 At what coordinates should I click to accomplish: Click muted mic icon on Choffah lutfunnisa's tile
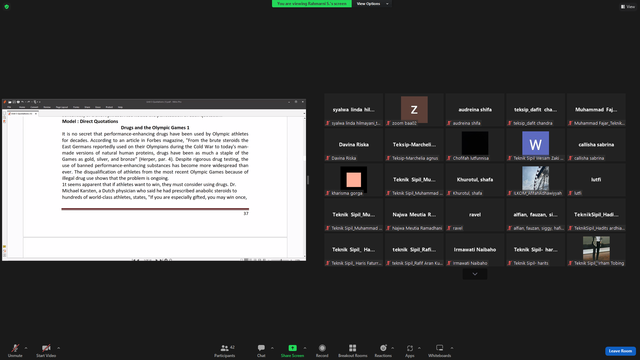click(449, 158)
